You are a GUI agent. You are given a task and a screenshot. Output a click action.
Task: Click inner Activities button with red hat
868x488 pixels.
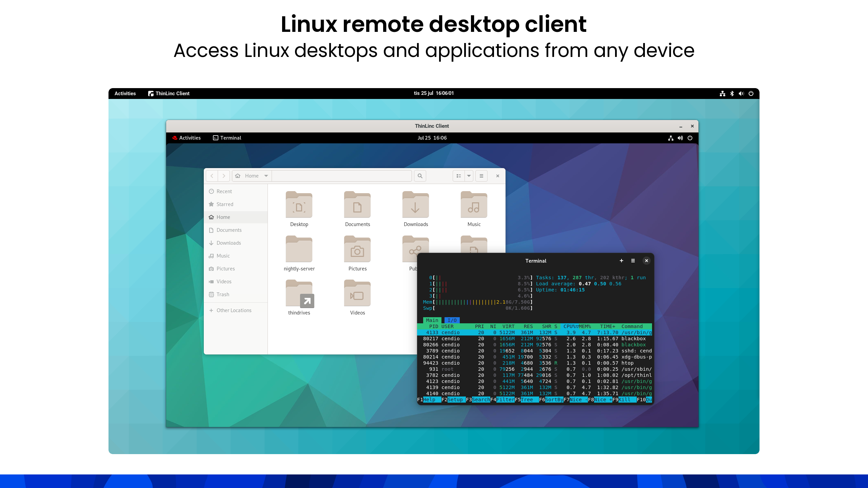pos(186,138)
